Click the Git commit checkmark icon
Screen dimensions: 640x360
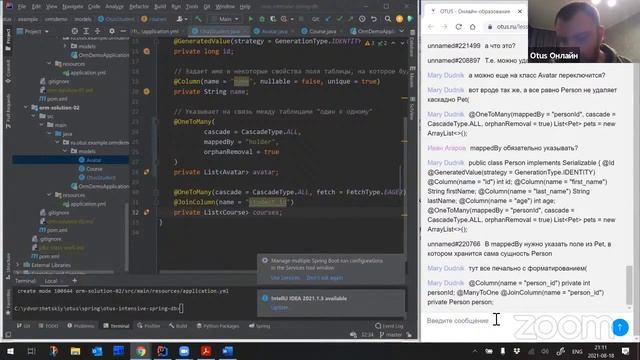[339, 19]
